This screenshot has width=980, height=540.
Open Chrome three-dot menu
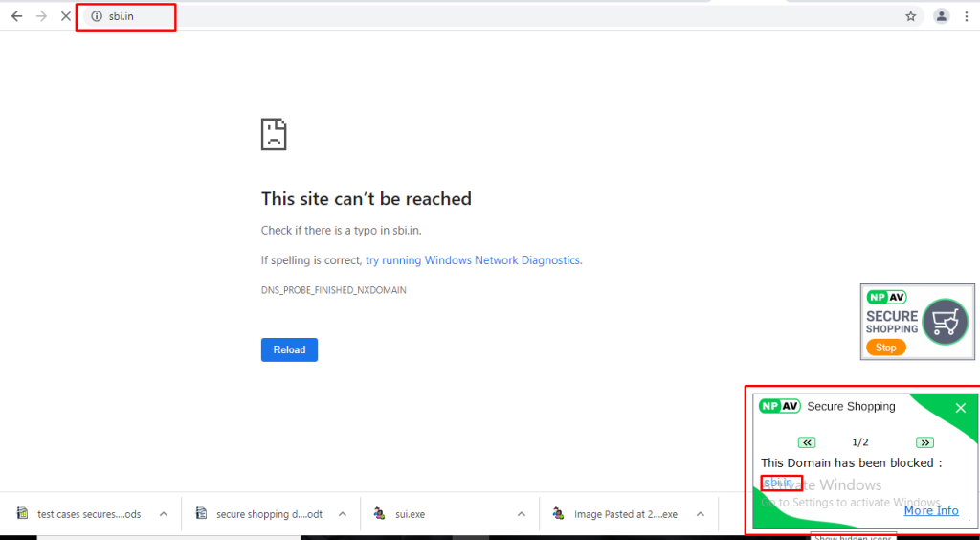point(969,16)
